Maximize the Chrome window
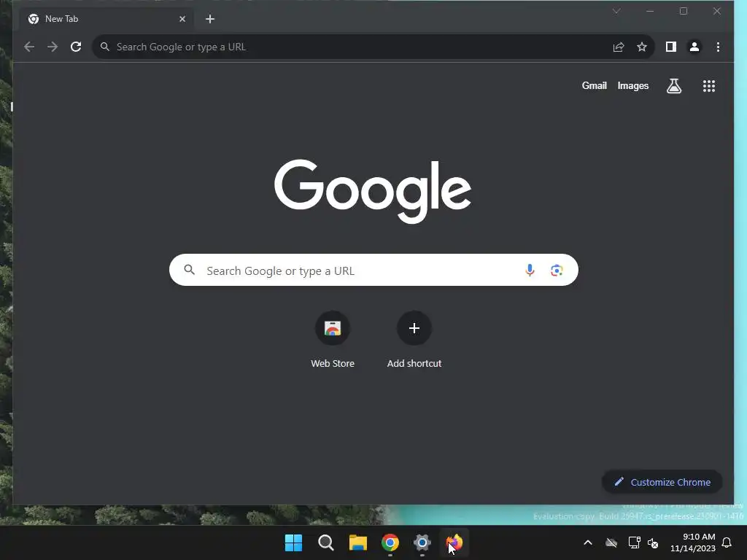The width and height of the screenshot is (747, 560). point(683,11)
